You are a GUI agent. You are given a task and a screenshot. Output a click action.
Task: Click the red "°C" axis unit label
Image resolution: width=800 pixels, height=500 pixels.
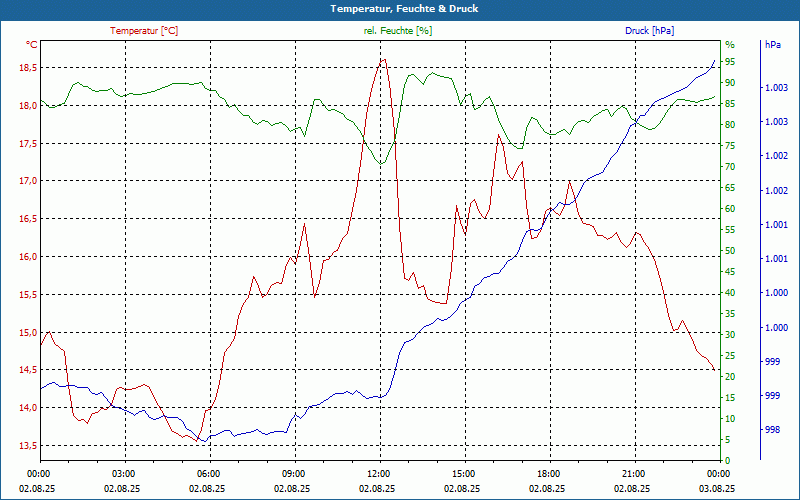(x=32, y=45)
